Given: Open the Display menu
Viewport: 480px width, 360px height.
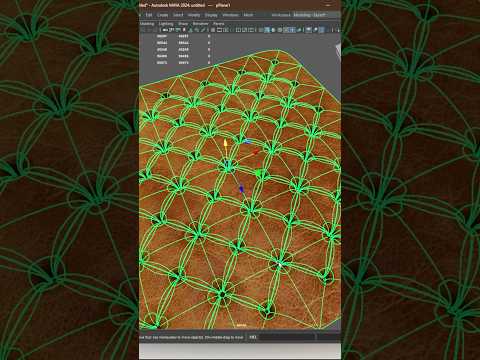Looking at the screenshot, I should coord(211,15).
